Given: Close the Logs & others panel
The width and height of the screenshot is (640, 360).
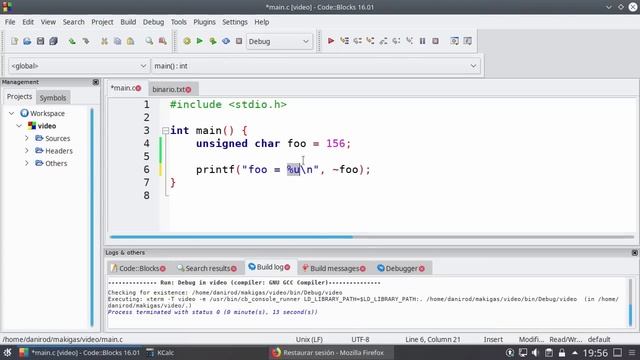Looking at the screenshot, I should click(x=634, y=253).
